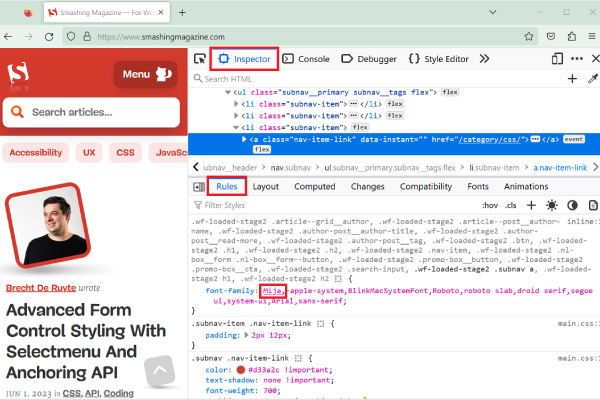The height and width of the screenshot is (400, 600).
Task: Click the red color swatch for #d33a2c
Action: coord(240,369)
